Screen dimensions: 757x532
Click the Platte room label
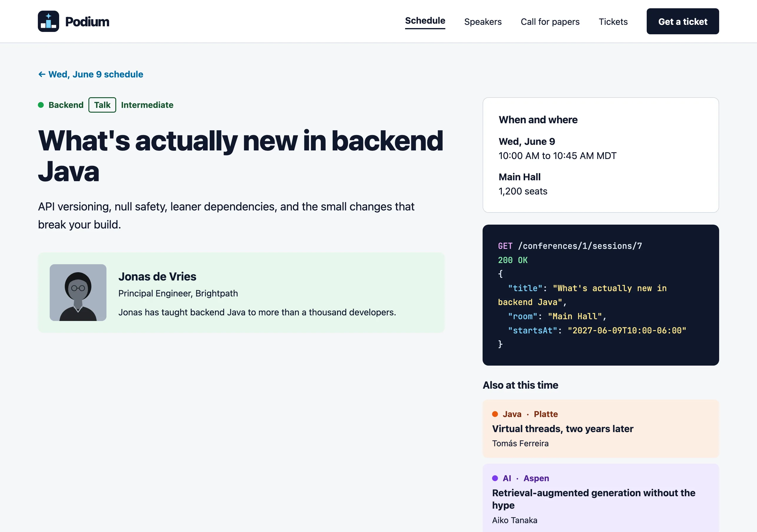coord(546,414)
